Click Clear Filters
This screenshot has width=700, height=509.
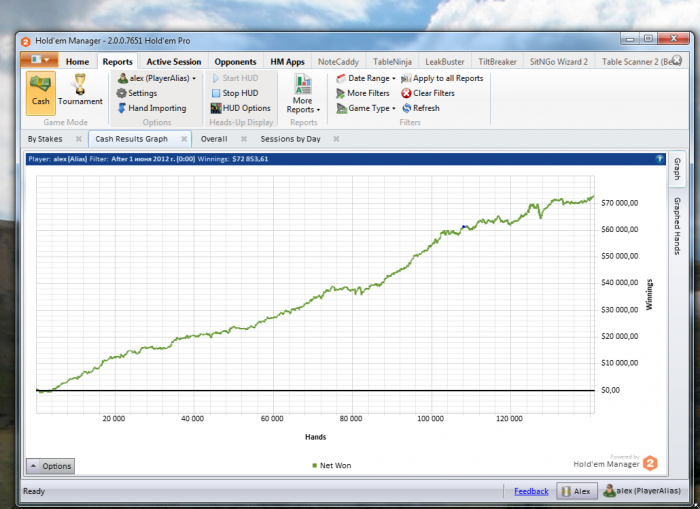click(428, 93)
